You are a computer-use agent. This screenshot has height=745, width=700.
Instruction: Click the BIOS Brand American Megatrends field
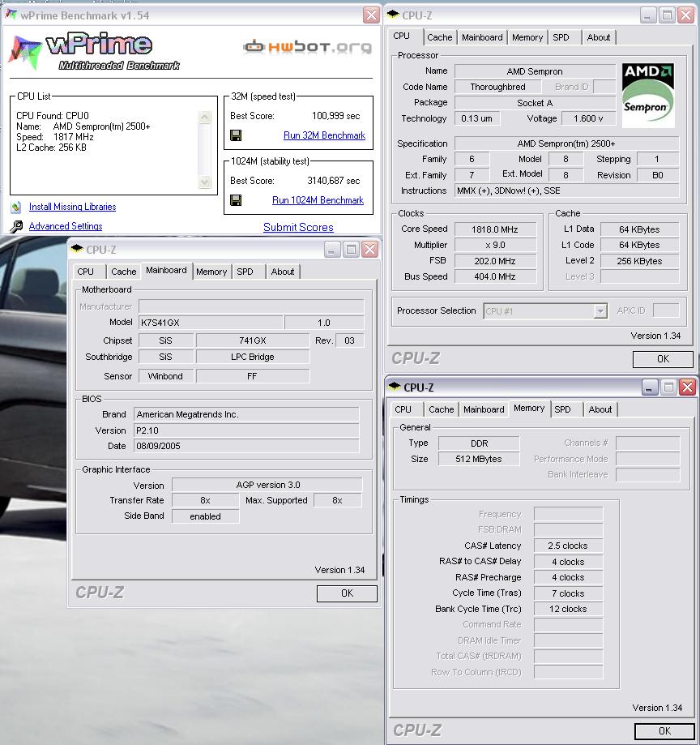[x=246, y=415]
